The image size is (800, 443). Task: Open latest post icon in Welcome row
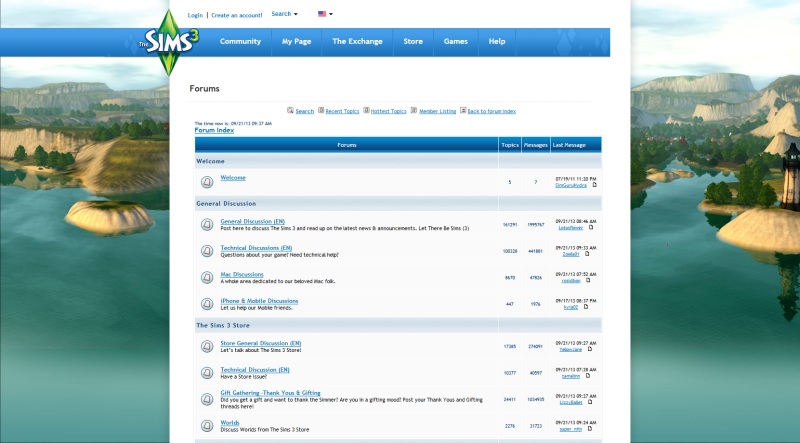coord(594,185)
